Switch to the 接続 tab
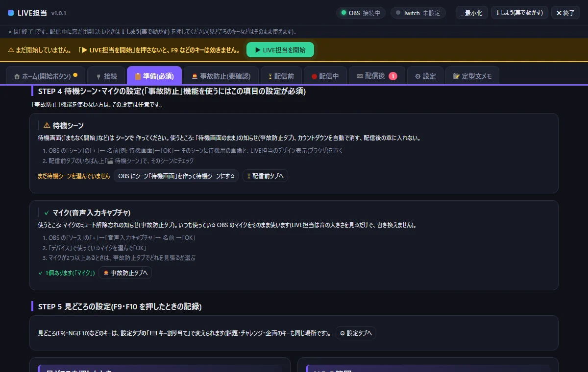Screen dimensions: 588x372 tap(106, 76)
